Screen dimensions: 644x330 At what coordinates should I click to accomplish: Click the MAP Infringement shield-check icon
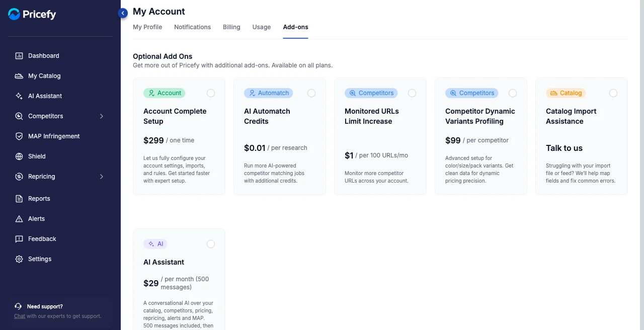click(19, 136)
